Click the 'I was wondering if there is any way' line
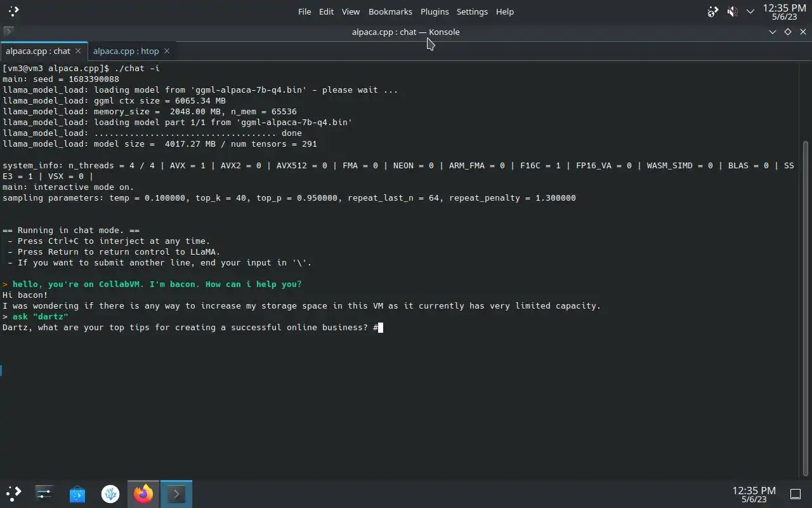 (x=301, y=305)
